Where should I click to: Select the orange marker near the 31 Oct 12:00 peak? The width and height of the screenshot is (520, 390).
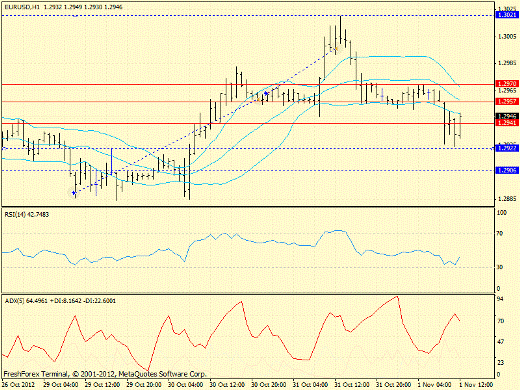pos(336,49)
